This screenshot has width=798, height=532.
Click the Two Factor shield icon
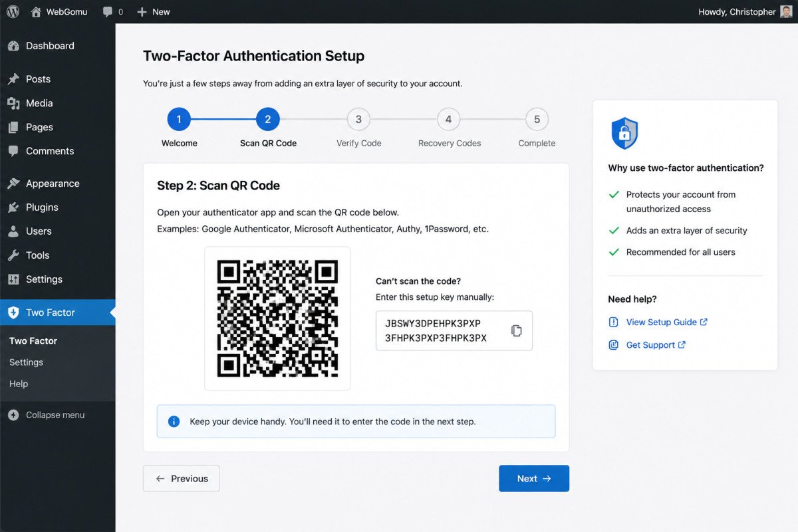pyautogui.click(x=13, y=313)
